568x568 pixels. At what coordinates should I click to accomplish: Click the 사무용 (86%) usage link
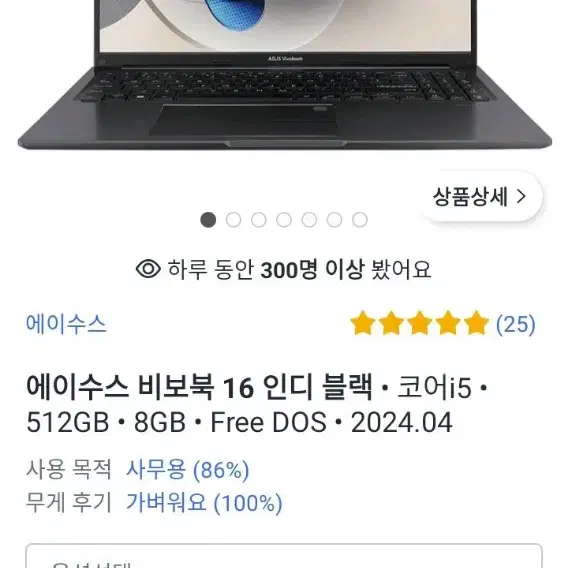point(188,470)
